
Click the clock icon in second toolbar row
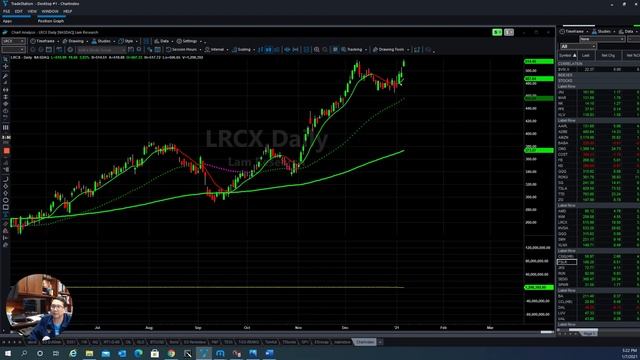point(70,50)
